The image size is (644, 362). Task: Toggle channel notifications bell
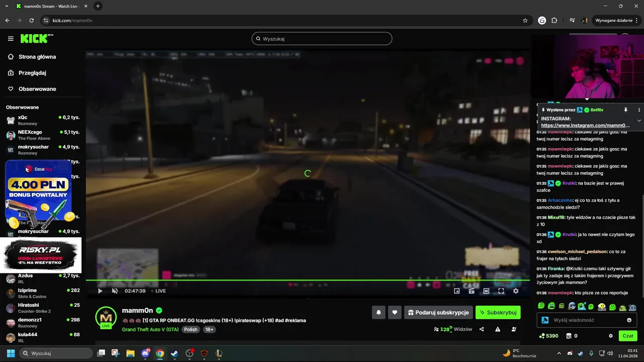coord(379,312)
